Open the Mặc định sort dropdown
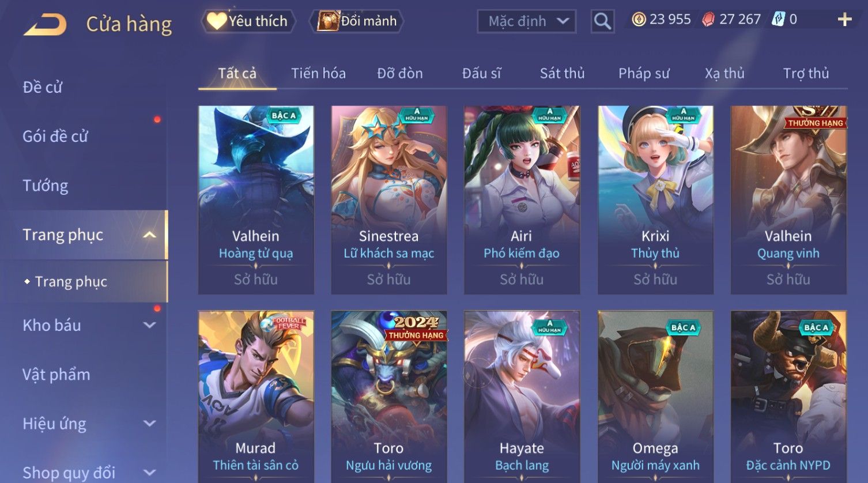Viewport: 868px width, 483px height. pos(527,21)
